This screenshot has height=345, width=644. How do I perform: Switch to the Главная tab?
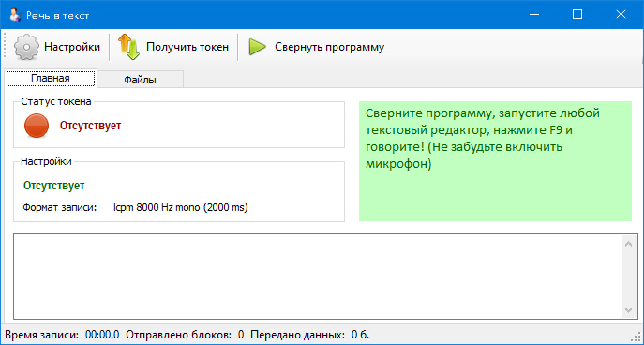[x=51, y=78]
